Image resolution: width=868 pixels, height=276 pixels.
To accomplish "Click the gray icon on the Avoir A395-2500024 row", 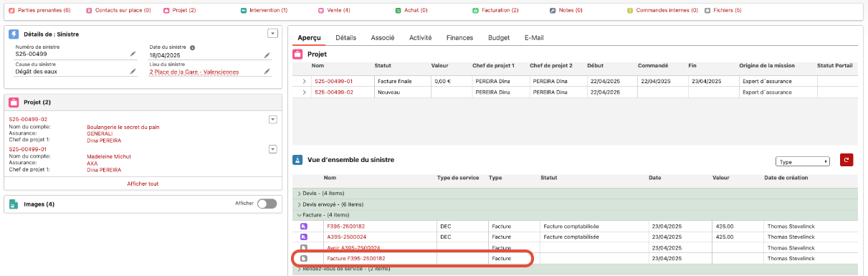I will click(303, 247).
